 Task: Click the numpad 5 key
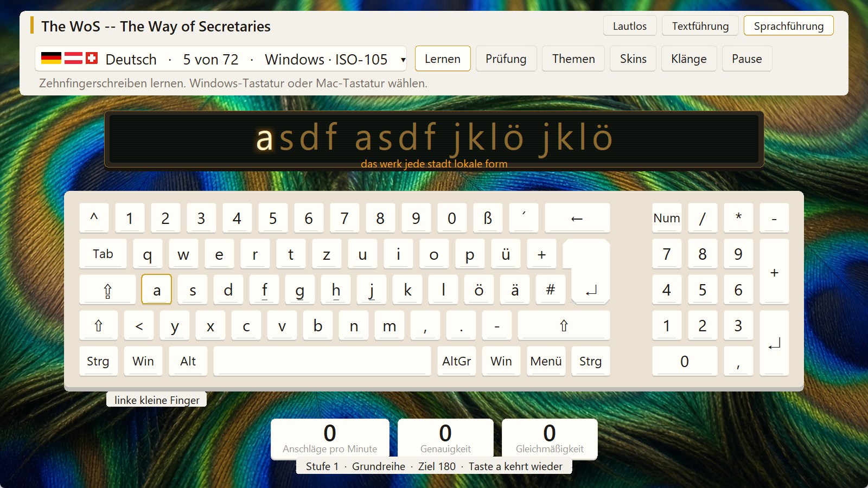click(x=703, y=290)
